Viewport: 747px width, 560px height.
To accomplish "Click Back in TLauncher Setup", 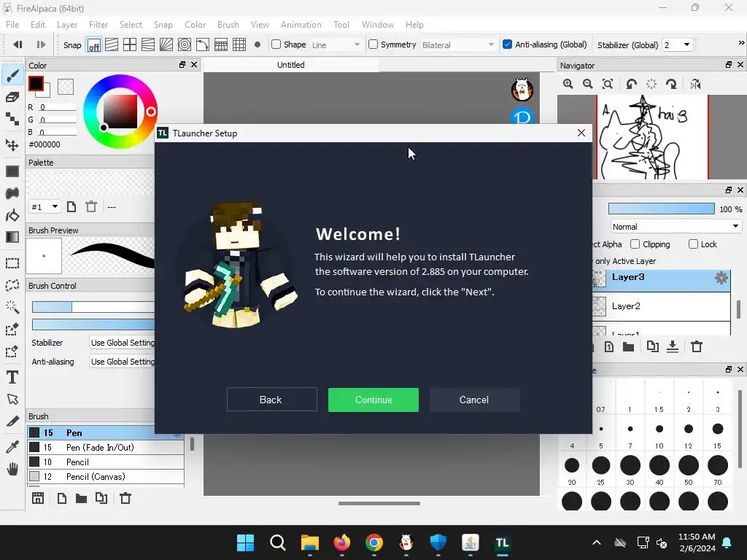I will (271, 400).
